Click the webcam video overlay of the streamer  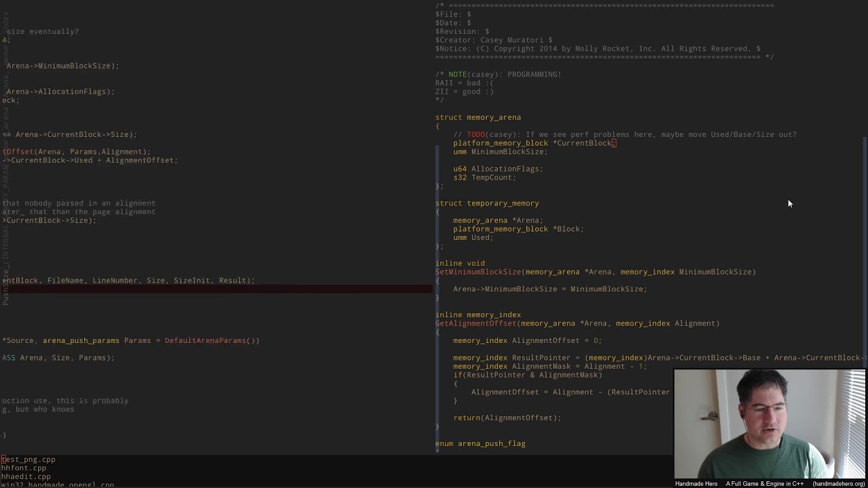pos(770,424)
